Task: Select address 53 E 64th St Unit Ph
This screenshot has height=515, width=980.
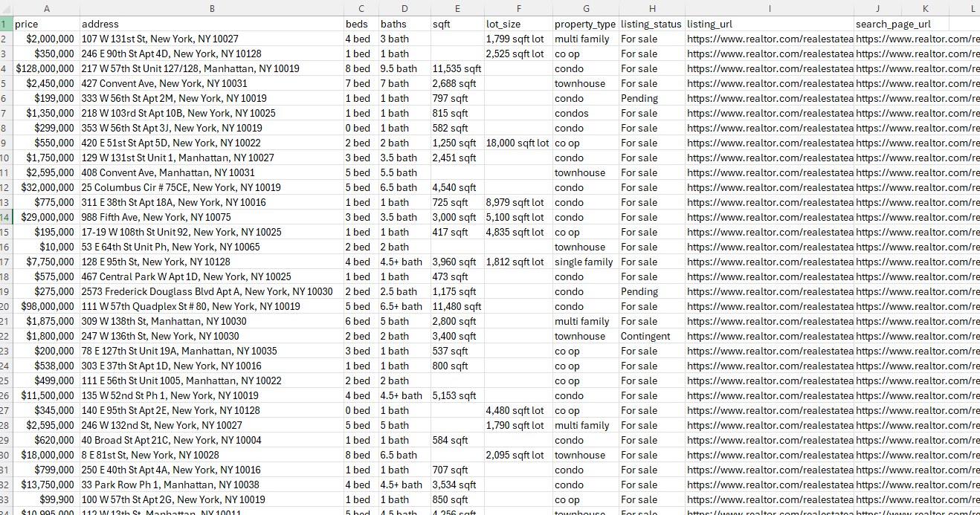Action: pos(212,247)
